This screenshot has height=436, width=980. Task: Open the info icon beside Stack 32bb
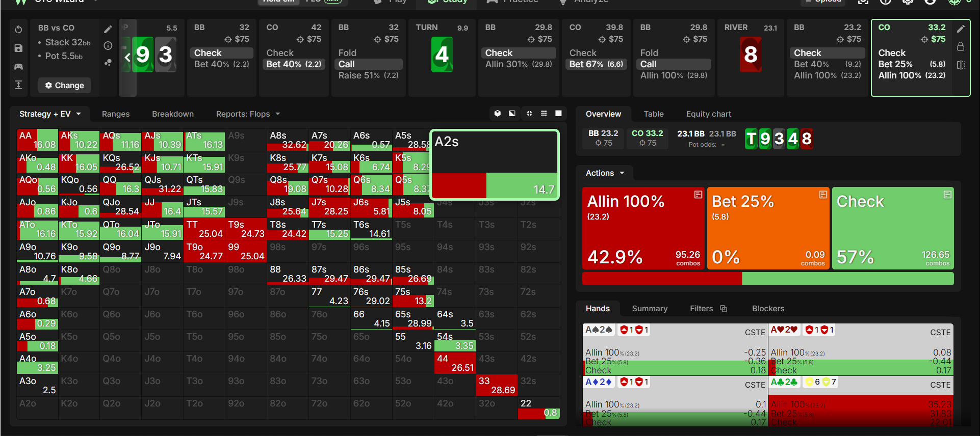108,46
